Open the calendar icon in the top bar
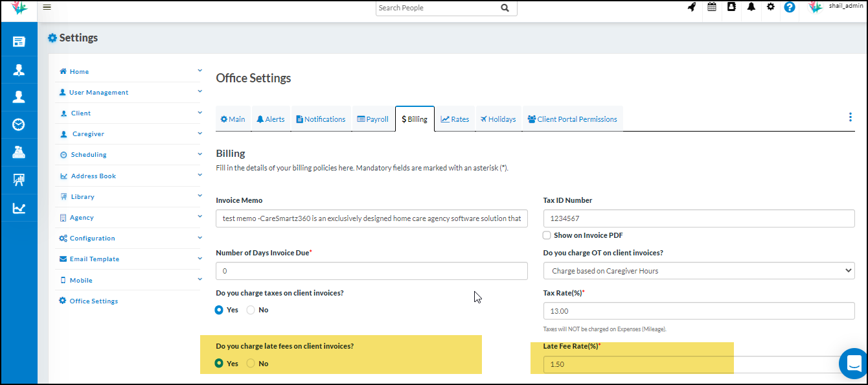 point(711,7)
